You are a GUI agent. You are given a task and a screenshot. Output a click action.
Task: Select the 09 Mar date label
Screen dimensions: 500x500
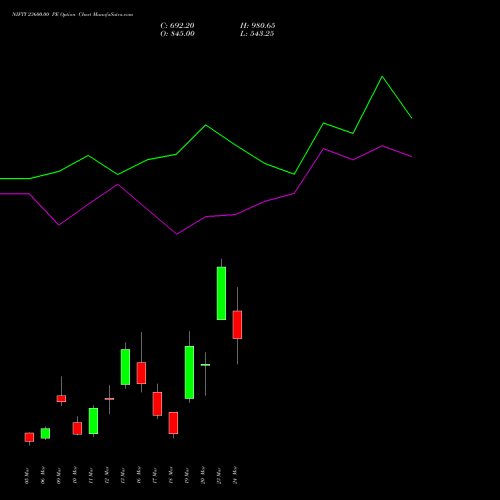[59, 476]
